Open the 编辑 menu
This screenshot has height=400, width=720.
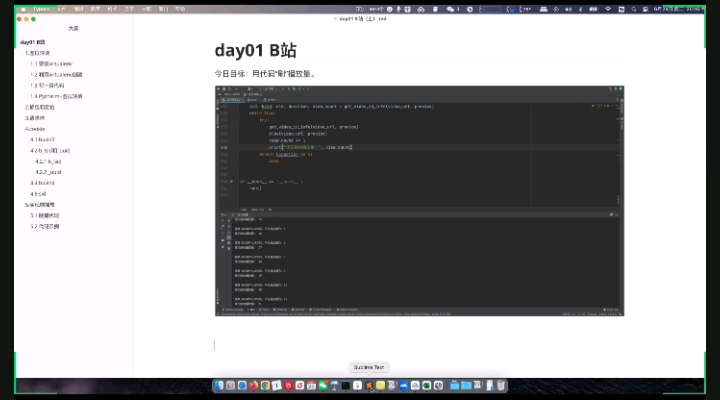pos(79,9)
